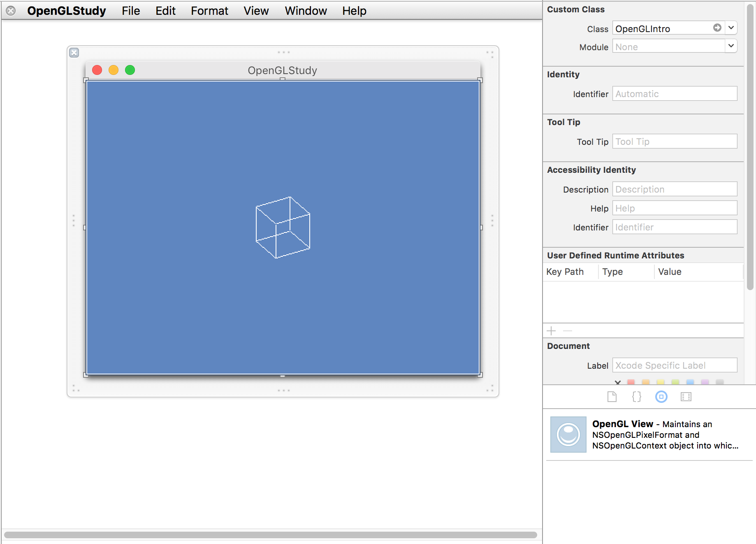Select the red document label color
Screen dimensions: 756x544
[631, 382]
